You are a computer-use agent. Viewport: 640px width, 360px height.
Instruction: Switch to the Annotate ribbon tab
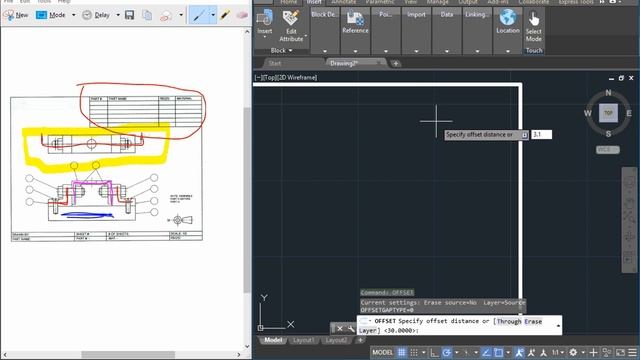(x=343, y=2)
